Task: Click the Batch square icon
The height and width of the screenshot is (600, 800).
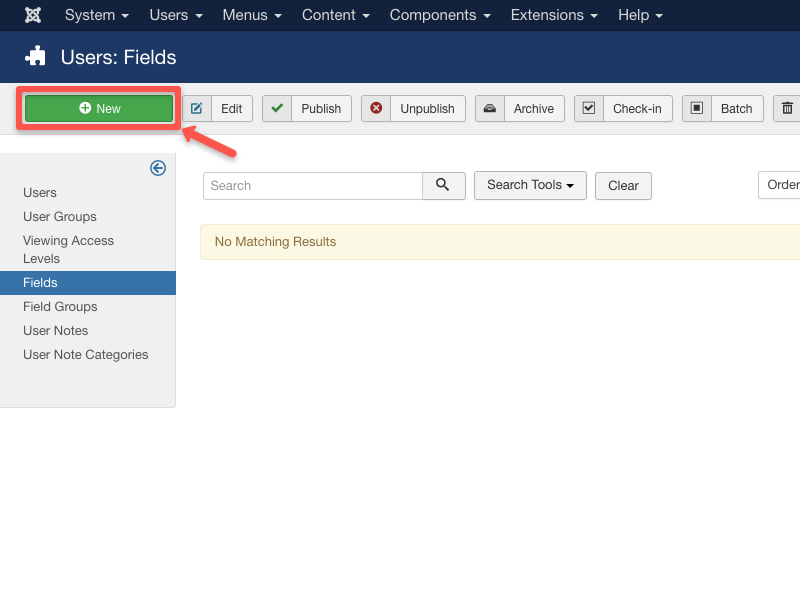Action: 697,108
